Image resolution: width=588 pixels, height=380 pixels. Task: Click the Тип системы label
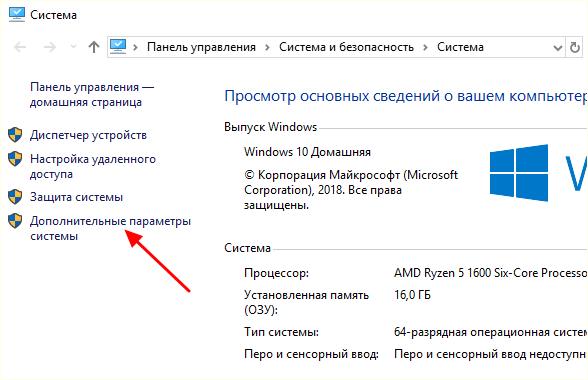[281, 332]
